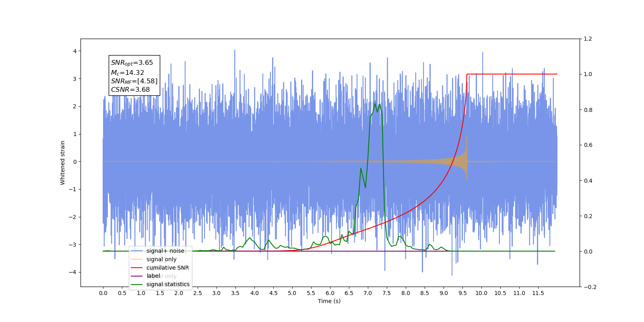Viewport: 644px width, 322px height.
Task: Click the 1.2 tick on right axis
Action: coord(588,39)
